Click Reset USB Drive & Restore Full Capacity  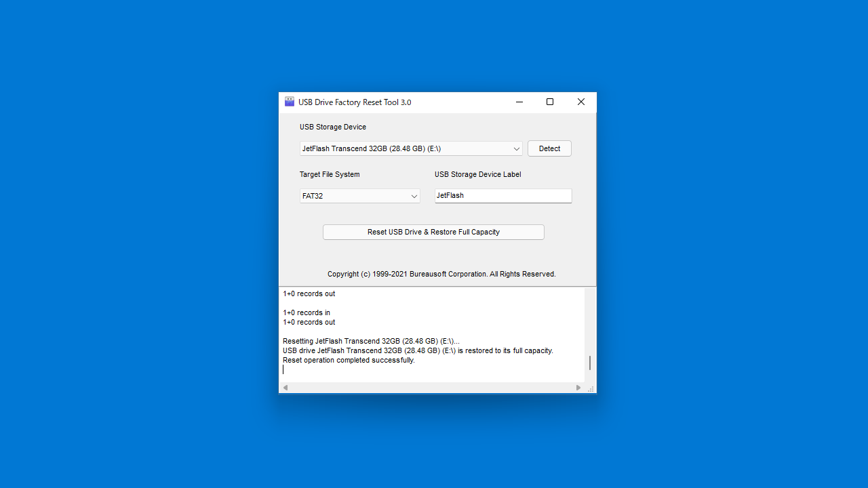(x=433, y=232)
